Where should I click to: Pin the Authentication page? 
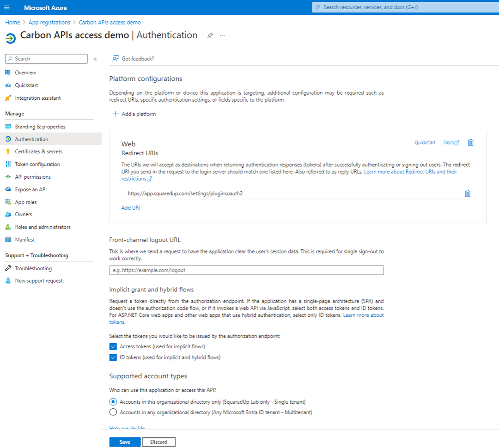click(x=210, y=35)
